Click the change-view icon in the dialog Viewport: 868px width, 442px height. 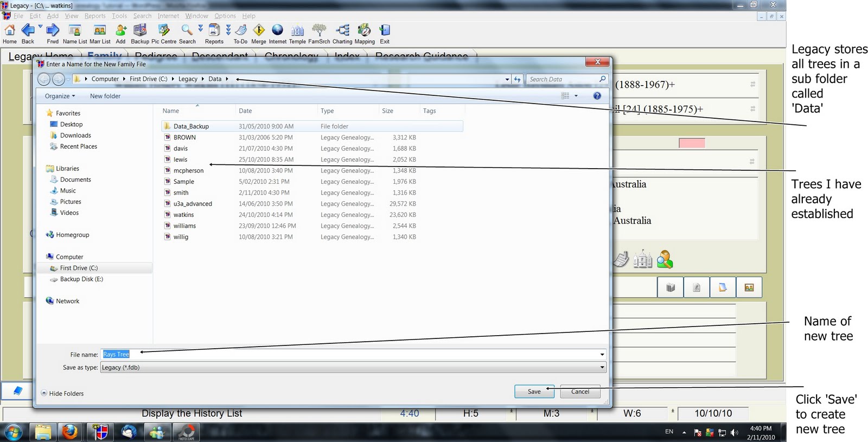pyautogui.click(x=565, y=96)
